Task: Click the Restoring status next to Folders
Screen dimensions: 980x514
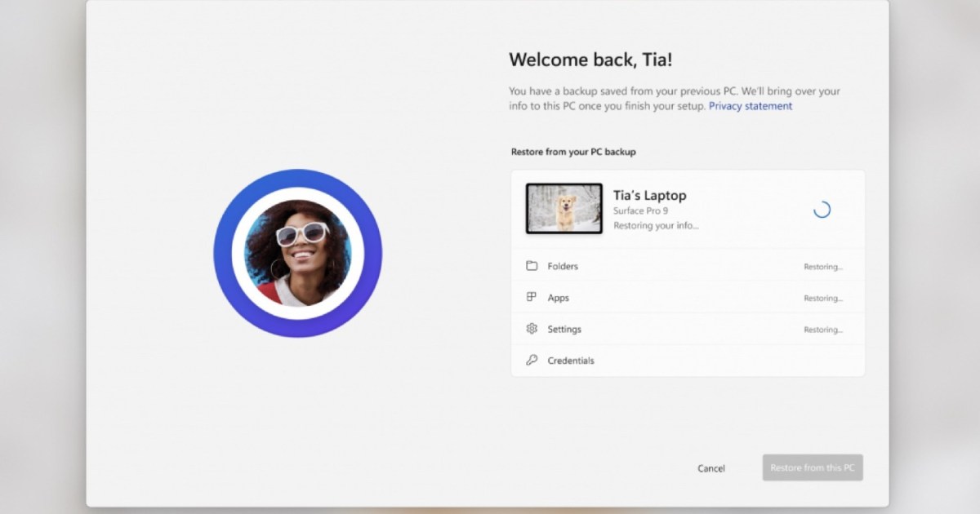Action: [824, 266]
